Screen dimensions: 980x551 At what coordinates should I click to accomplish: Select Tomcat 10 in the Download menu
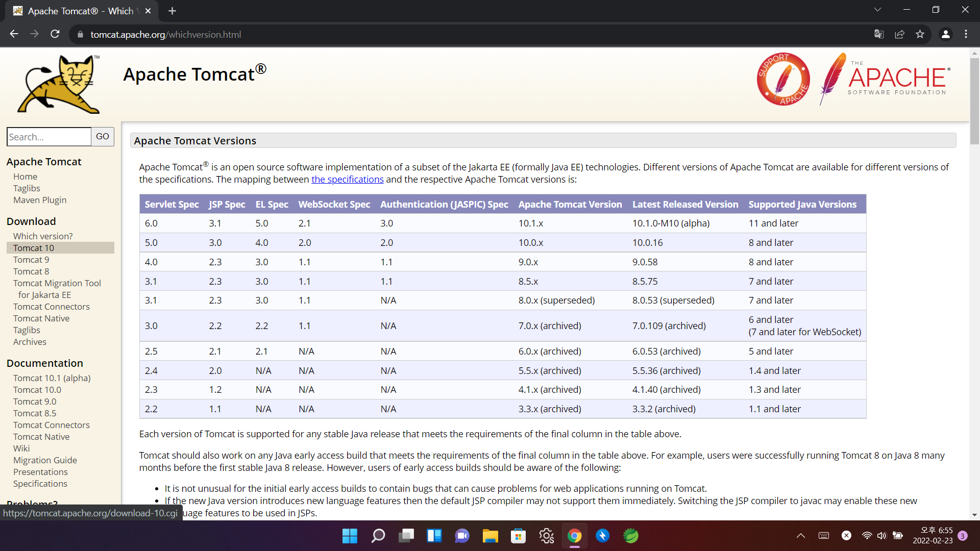pos(34,248)
